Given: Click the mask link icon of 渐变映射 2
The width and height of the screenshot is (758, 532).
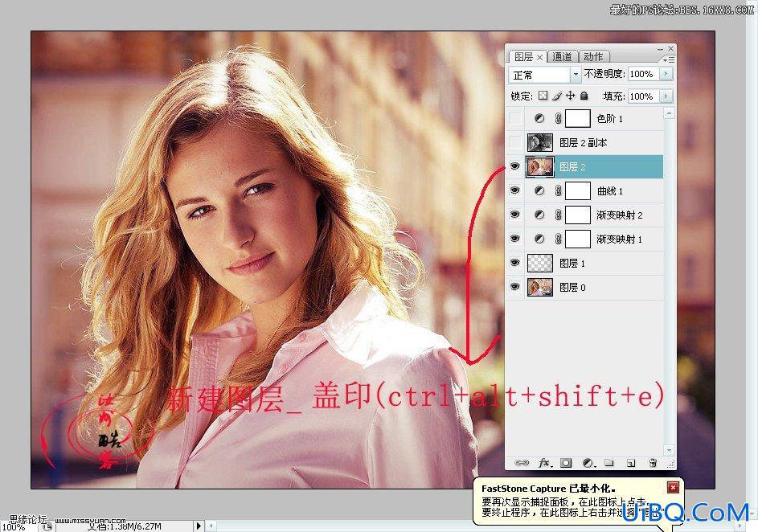Looking at the screenshot, I should pos(558,215).
